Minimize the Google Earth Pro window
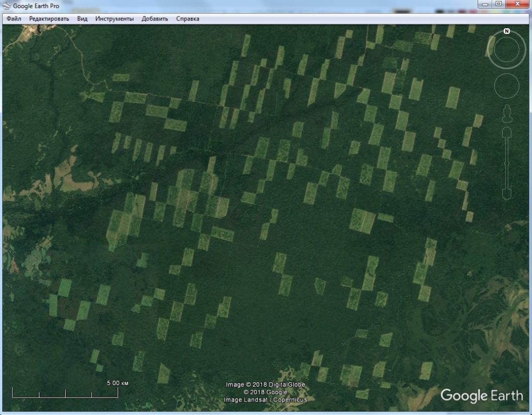Screen dimensions: 532x415 484,5
